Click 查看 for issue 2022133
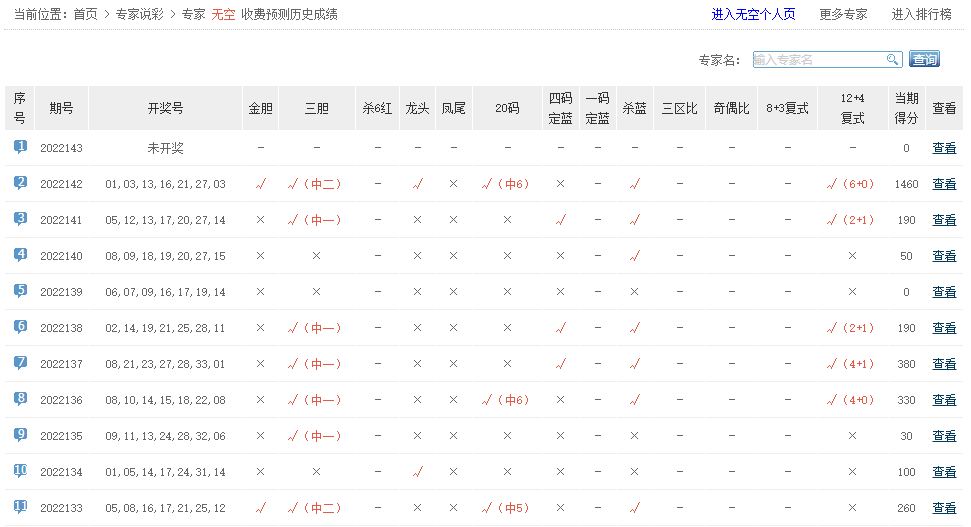971x527 pixels. [943, 508]
